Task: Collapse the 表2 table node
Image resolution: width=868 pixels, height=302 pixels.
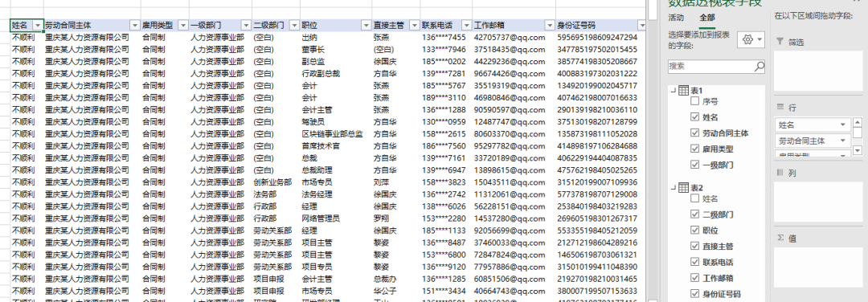Action: (674, 187)
